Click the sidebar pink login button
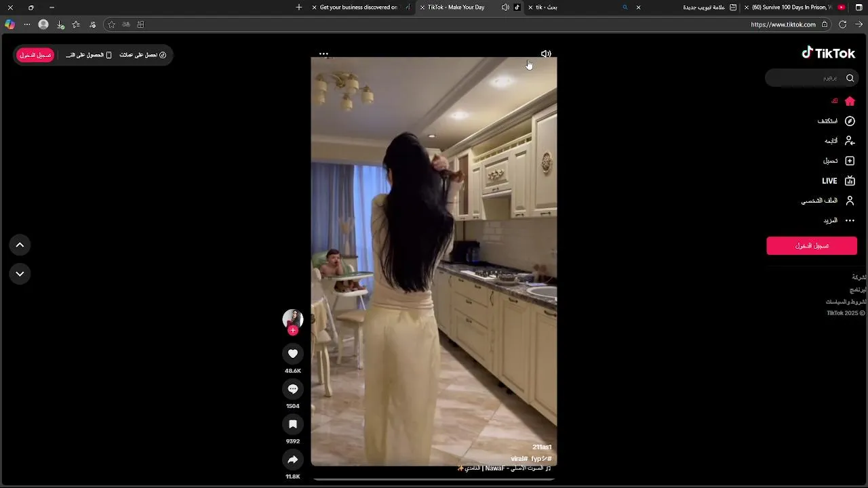This screenshot has width=868, height=488. [812, 245]
